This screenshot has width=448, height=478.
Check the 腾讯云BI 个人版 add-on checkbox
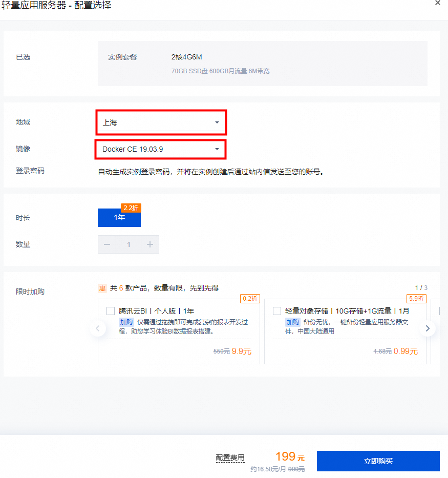pyautogui.click(x=111, y=311)
